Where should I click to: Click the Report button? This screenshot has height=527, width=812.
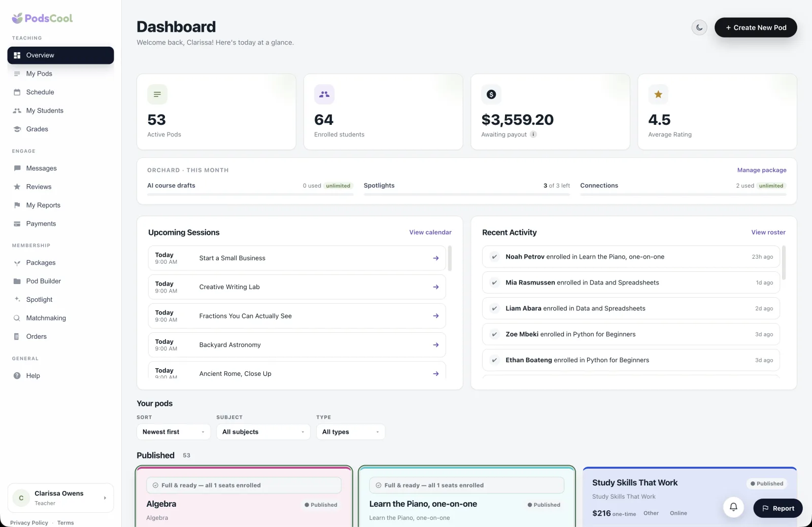[x=778, y=508]
